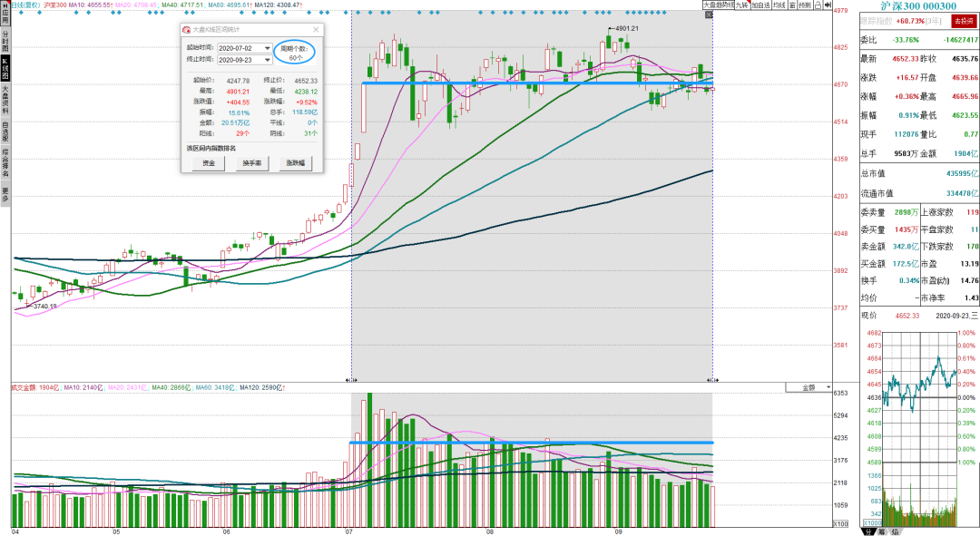Click the 周期个数 60个 value
This screenshot has height=536, width=980.
click(x=295, y=58)
